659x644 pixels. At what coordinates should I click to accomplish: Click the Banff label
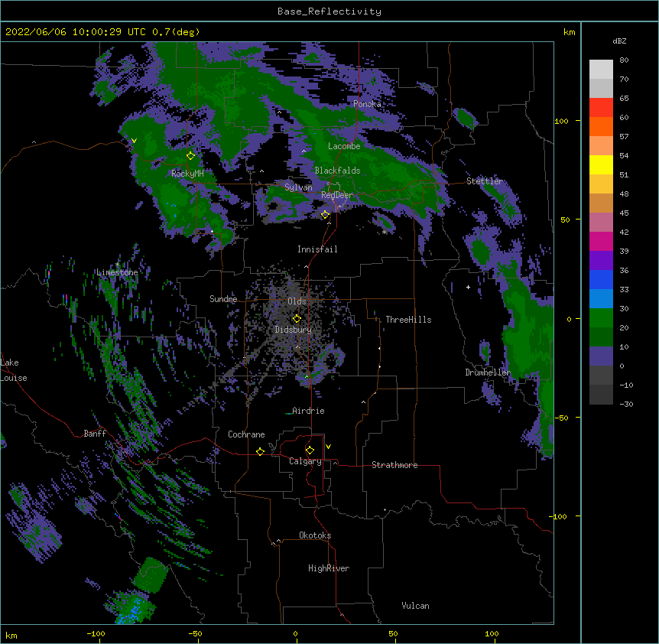[x=95, y=434]
